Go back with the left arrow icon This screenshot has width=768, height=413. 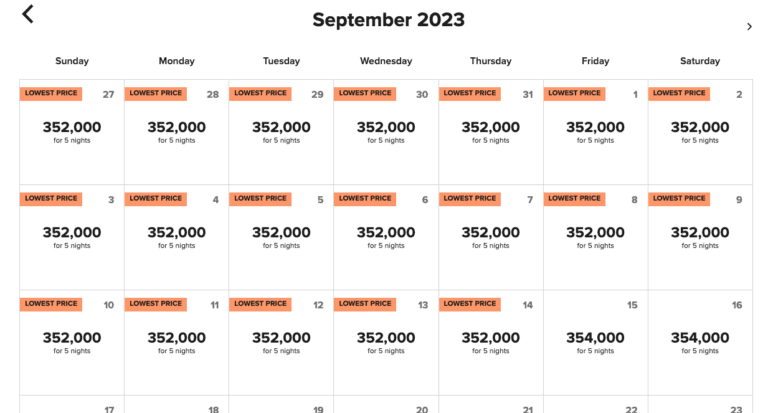pos(28,14)
